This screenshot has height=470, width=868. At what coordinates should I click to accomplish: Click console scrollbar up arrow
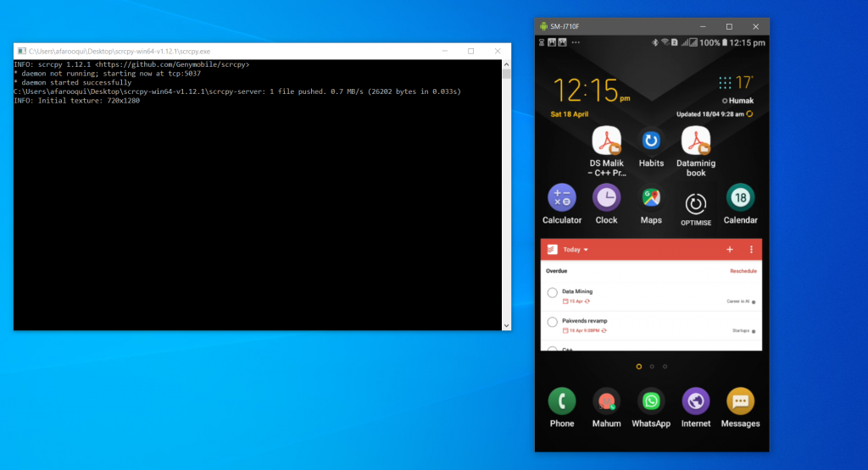pyautogui.click(x=507, y=64)
